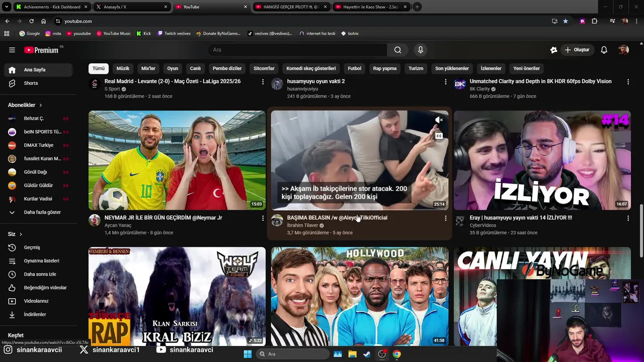Image resolution: width=644 pixels, height=362 pixels.
Task: Open the YouTube hamburger guide menu
Action: point(12,50)
